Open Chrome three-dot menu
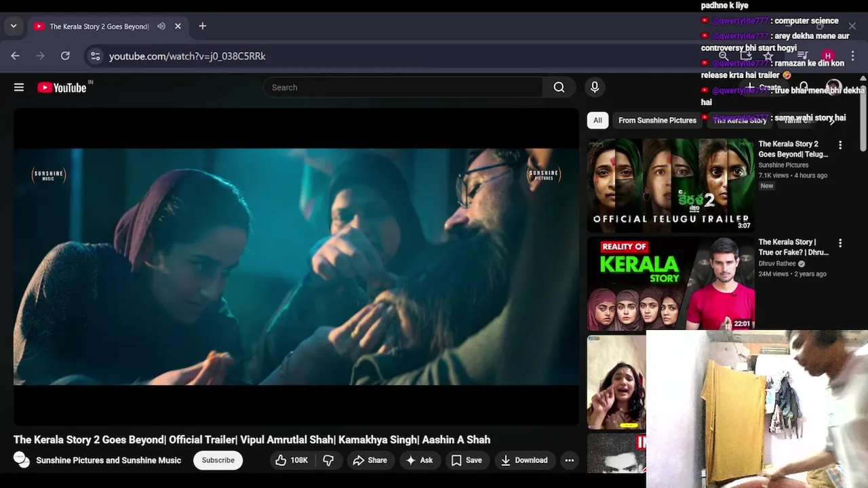The width and height of the screenshot is (868, 488). (x=852, y=56)
